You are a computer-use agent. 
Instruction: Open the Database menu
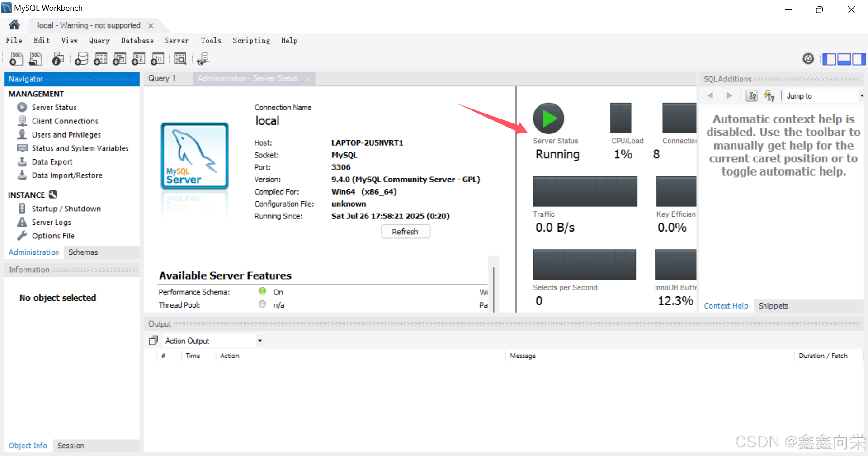[x=137, y=40]
